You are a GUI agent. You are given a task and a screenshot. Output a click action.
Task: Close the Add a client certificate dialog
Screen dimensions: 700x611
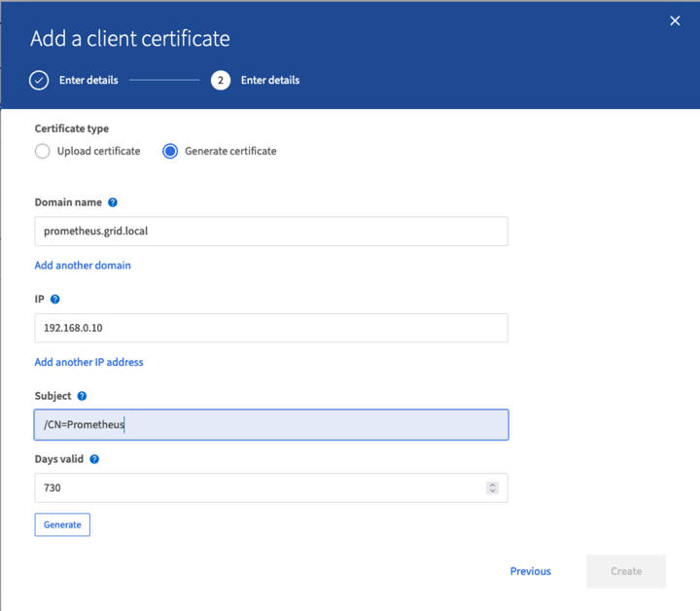point(675,20)
